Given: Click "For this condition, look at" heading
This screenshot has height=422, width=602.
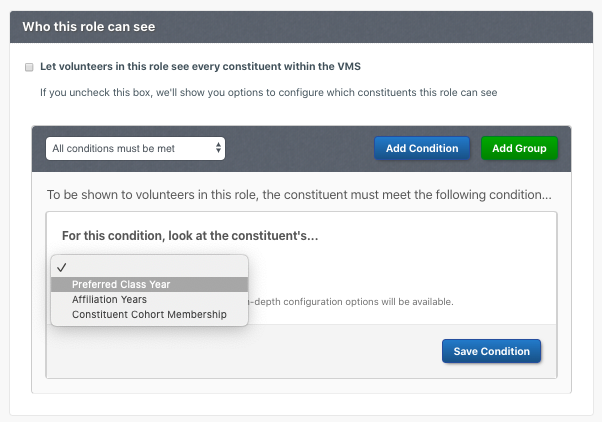Looking at the screenshot, I should pos(190,235).
